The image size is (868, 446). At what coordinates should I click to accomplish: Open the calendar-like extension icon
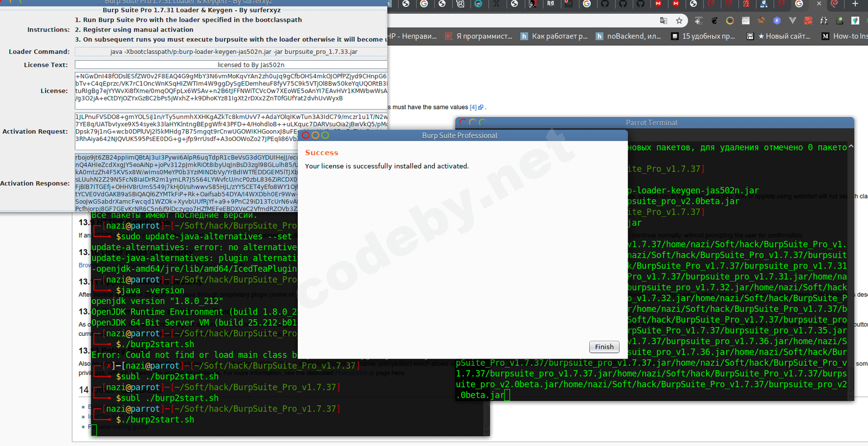point(746,21)
